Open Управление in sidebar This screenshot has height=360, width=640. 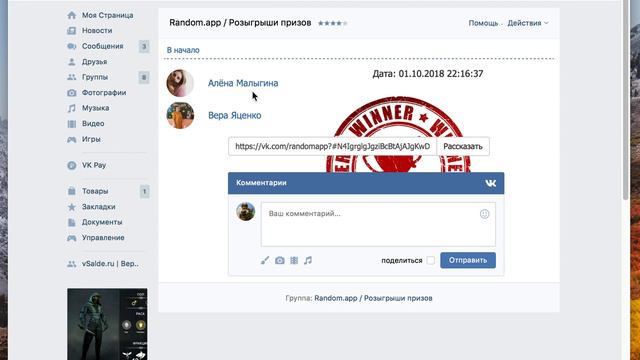pyautogui.click(x=103, y=238)
